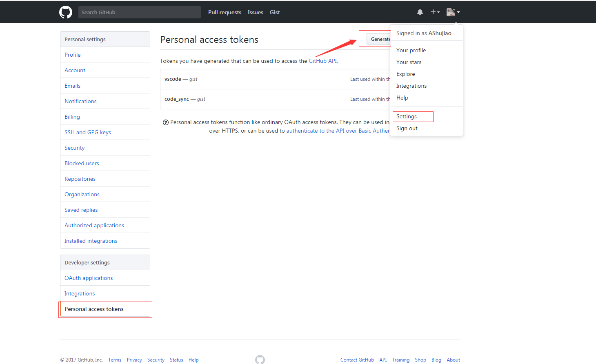Expand the plus create-new dropdown
This screenshot has width=596, height=364.
click(x=435, y=12)
